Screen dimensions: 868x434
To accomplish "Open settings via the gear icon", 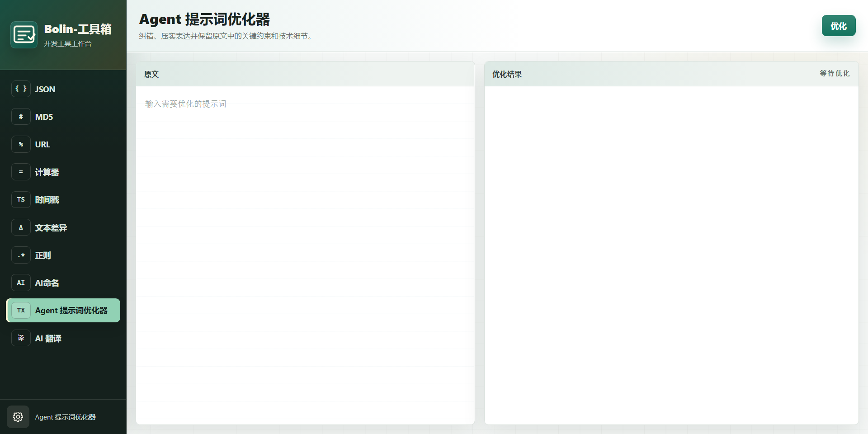I will [x=18, y=417].
